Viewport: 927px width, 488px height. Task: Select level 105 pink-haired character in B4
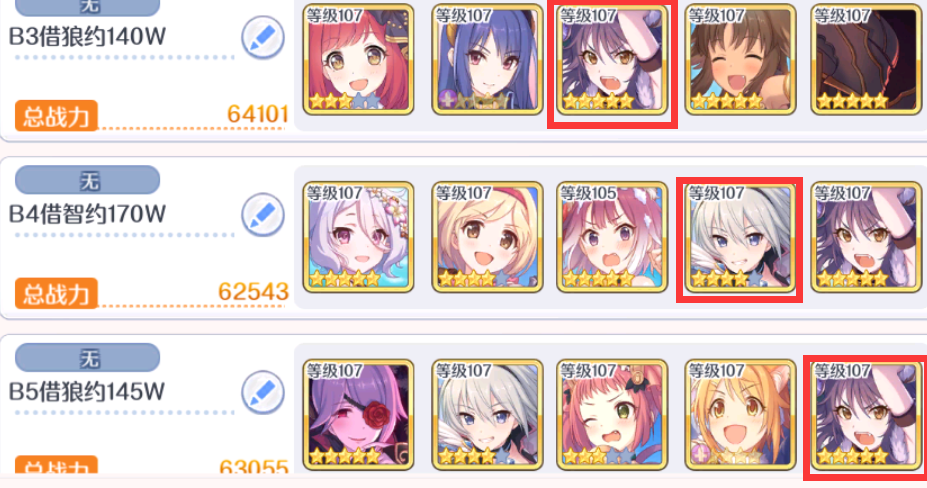point(612,237)
